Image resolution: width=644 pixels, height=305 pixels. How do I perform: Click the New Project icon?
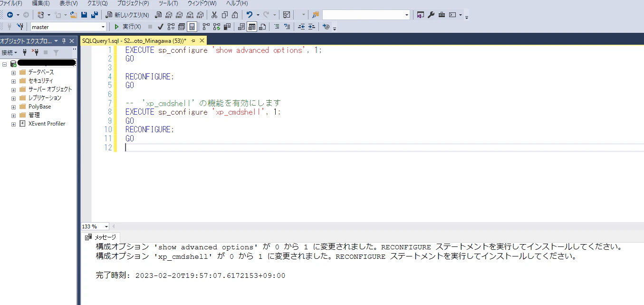click(x=40, y=15)
